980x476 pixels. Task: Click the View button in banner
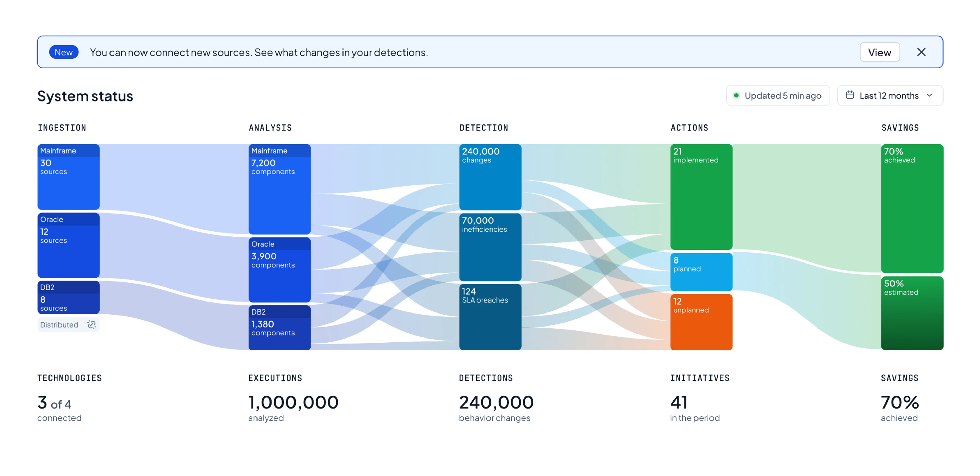pos(879,52)
